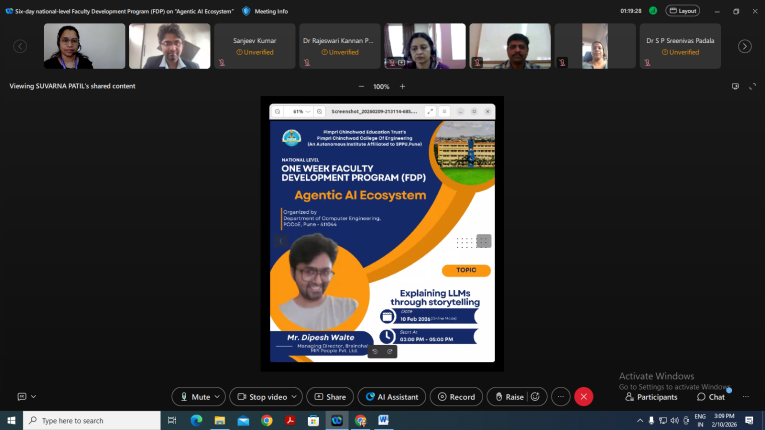Select Sanjeev Kumar's participant tile
The image size is (765, 430).
click(254, 46)
